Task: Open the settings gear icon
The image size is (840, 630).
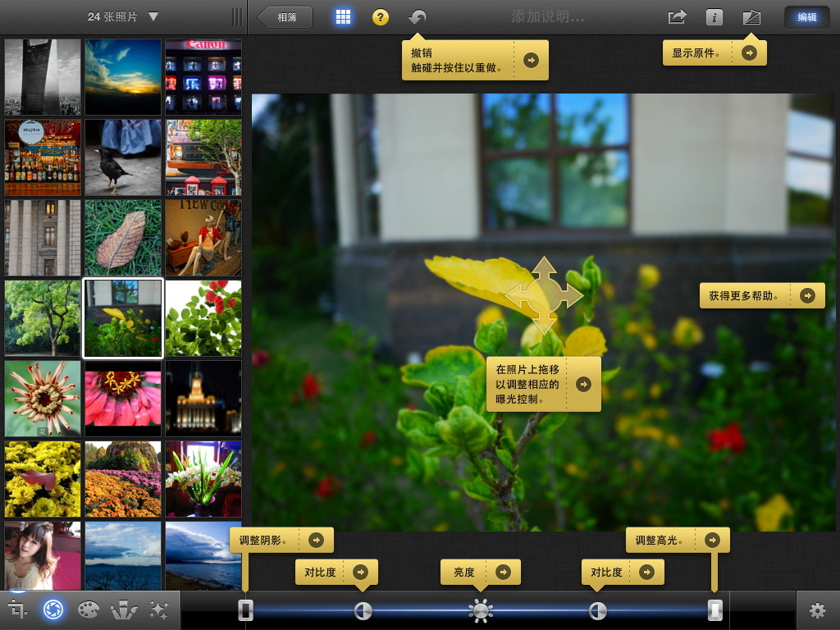Action: [x=817, y=610]
